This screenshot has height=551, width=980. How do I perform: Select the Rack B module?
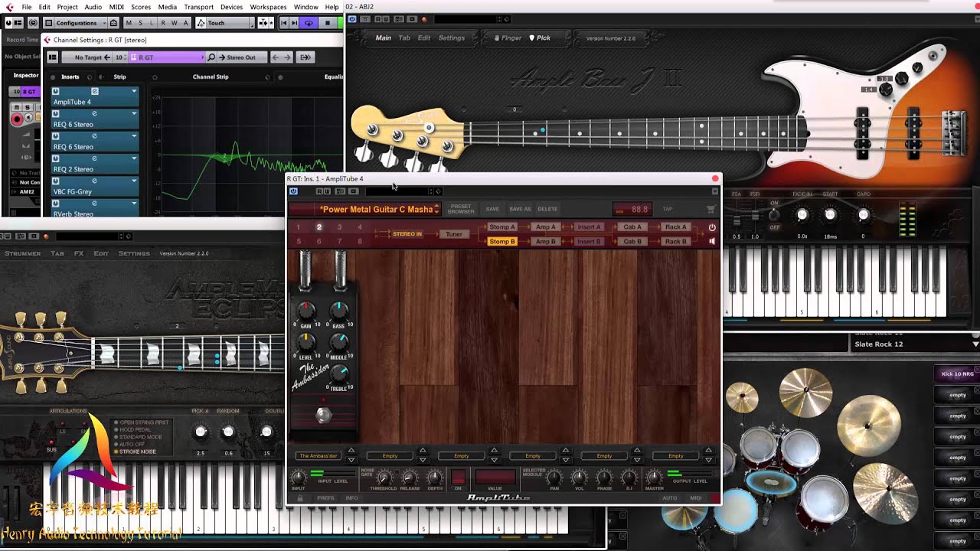click(676, 242)
